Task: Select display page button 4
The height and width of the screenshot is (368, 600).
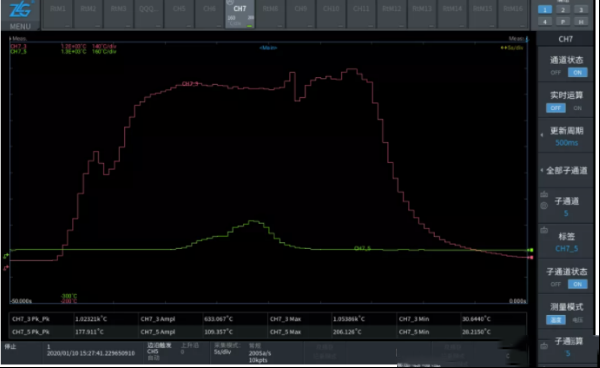Action: click(545, 22)
